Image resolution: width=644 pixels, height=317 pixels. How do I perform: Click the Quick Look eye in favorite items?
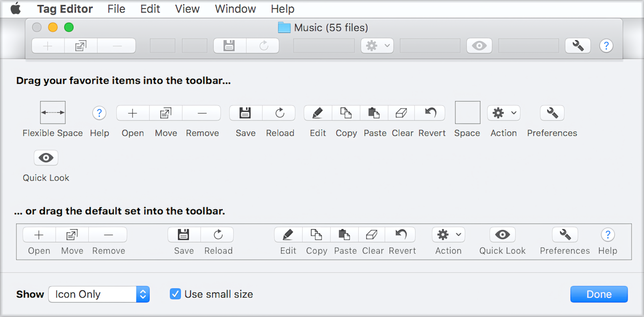point(46,158)
